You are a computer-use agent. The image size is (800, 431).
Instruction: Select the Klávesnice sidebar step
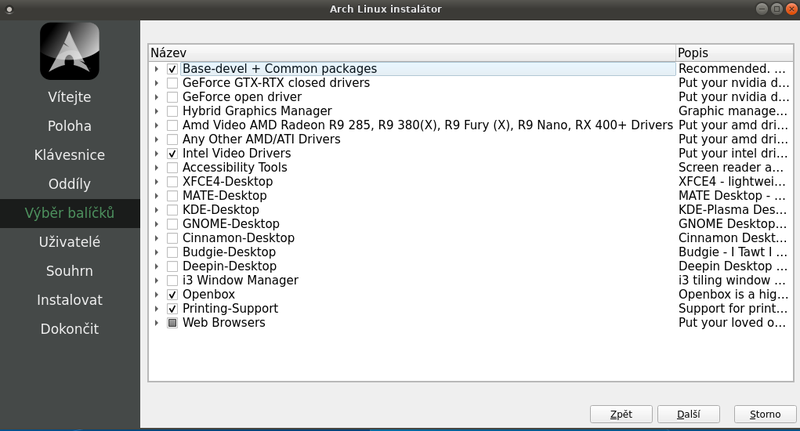pos(69,155)
